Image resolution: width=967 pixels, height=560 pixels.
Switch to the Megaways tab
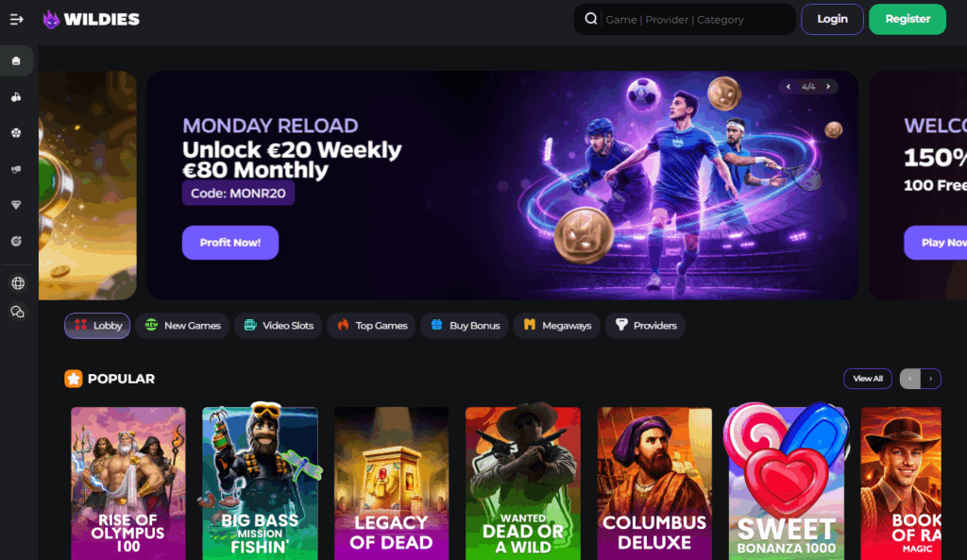coord(557,326)
